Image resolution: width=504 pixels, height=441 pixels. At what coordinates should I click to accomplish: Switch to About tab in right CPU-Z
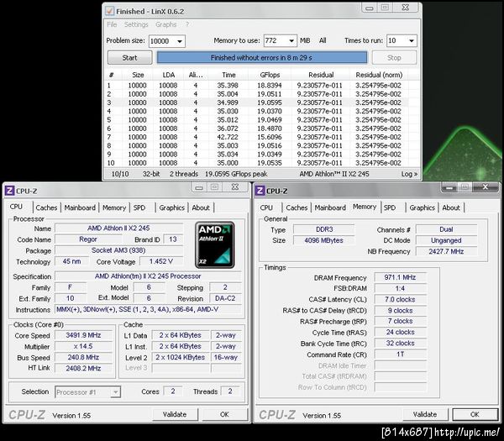tap(451, 207)
